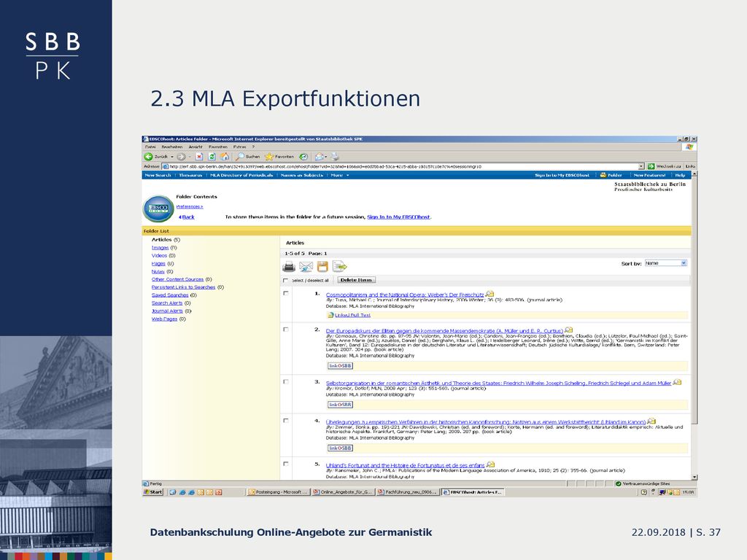Screen dimensions: 747x560
Task: Click the Mail icon in browser toolbar
Action: click(x=320, y=157)
